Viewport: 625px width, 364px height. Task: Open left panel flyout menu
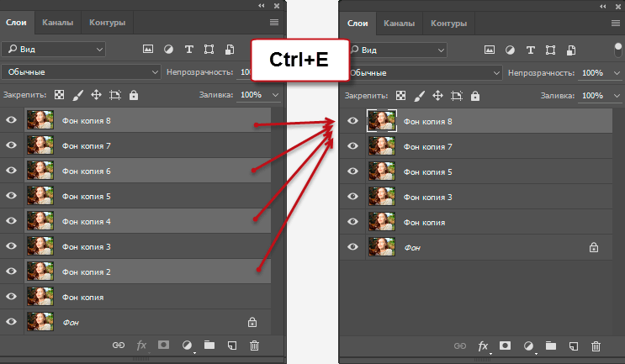click(x=274, y=23)
